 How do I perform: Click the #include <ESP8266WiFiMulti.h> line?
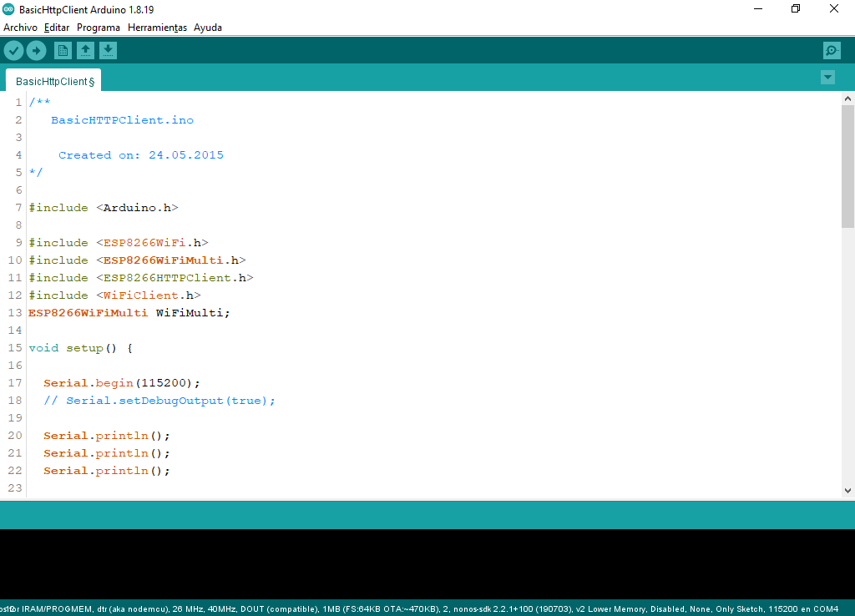point(138,260)
